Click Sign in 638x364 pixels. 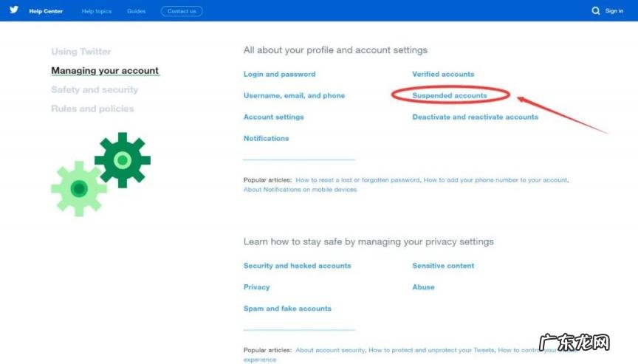click(x=614, y=11)
